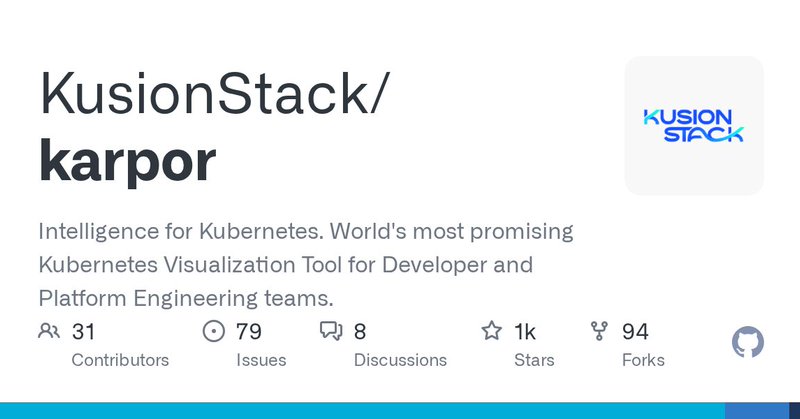Click the "1k" stars count
The height and width of the screenshot is (419, 800).
click(x=524, y=332)
